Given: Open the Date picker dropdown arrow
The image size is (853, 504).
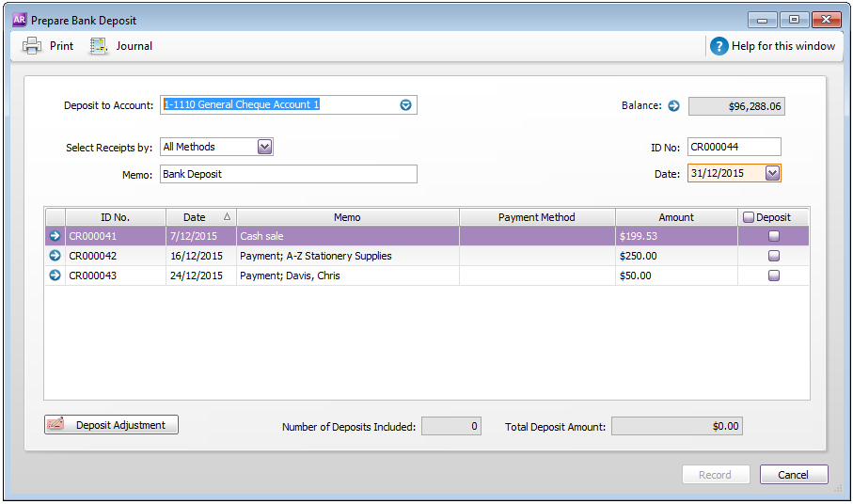Looking at the screenshot, I should [x=772, y=173].
